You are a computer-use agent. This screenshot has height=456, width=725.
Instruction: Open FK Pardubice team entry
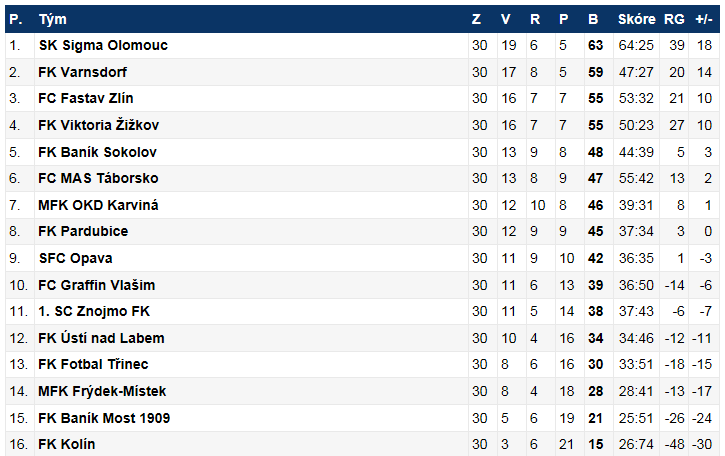point(82,232)
